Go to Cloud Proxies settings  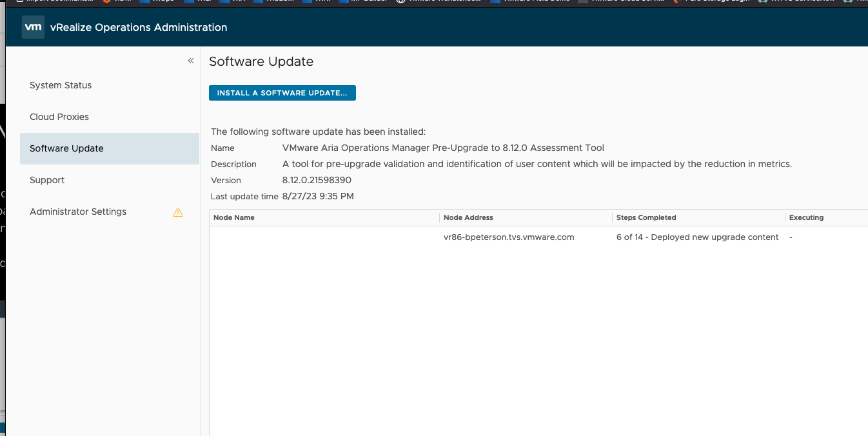59,117
